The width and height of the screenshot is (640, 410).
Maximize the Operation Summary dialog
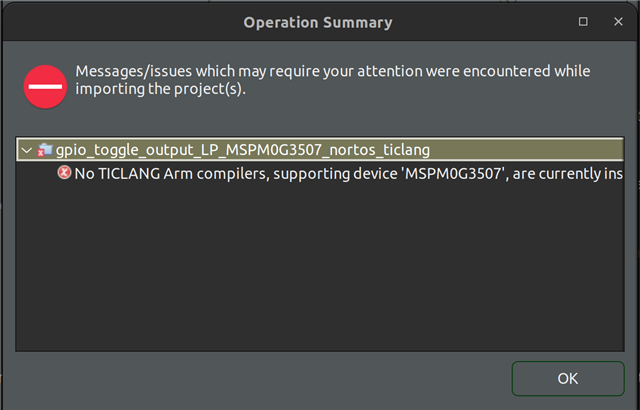click(x=583, y=22)
